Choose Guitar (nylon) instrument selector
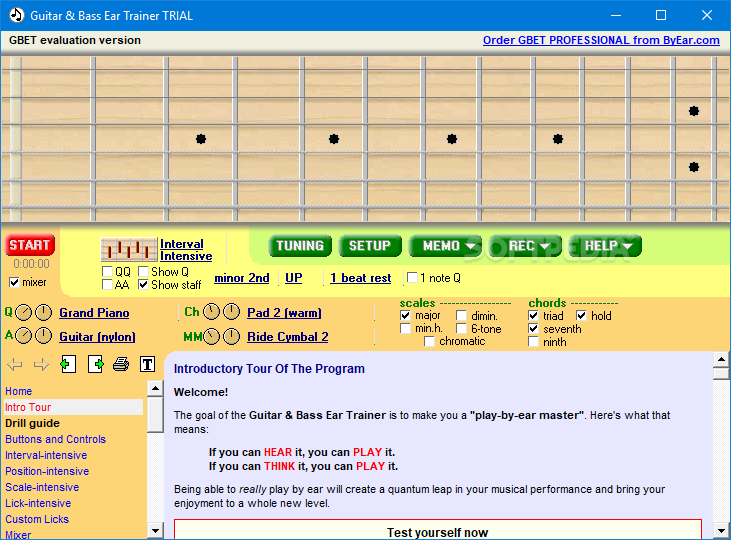The height and width of the screenshot is (540, 731). (97, 337)
